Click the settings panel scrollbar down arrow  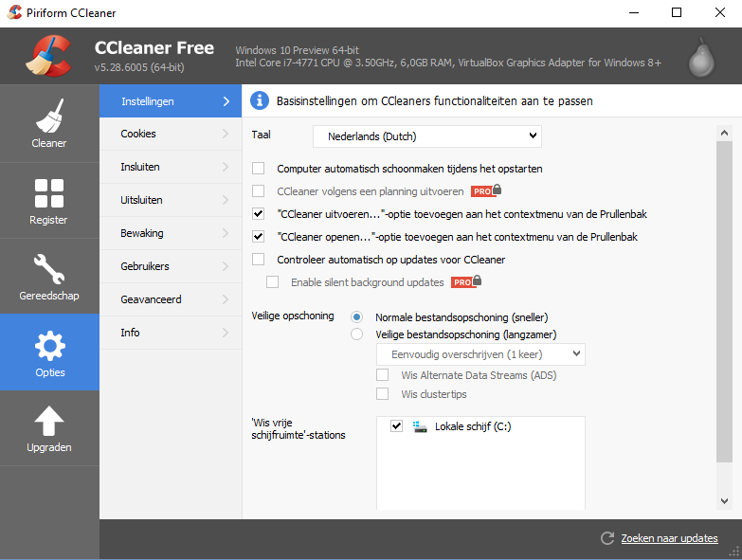724,501
